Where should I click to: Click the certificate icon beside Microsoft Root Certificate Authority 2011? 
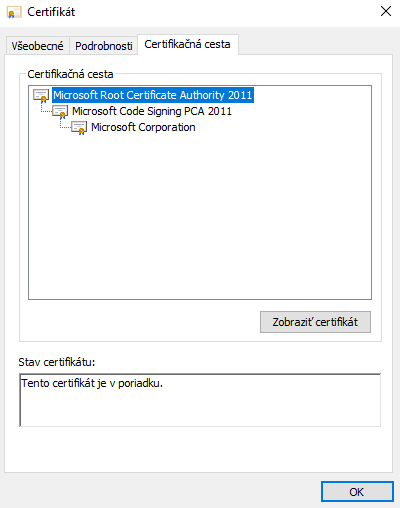[41, 96]
